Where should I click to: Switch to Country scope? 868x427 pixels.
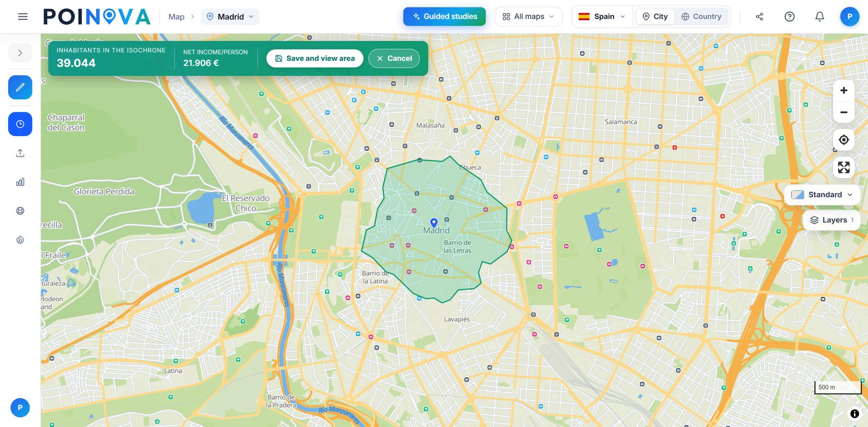(701, 17)
